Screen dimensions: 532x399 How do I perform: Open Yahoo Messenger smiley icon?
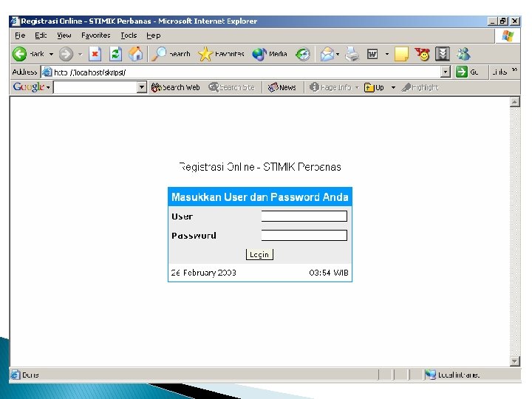pos(423,54)
